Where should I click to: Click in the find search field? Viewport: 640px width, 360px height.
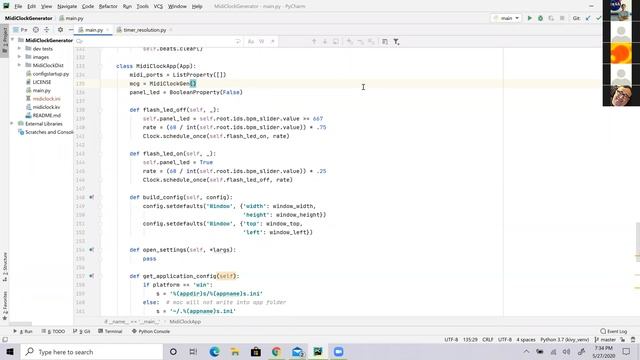pyautogui.click(x=157, y=42)
